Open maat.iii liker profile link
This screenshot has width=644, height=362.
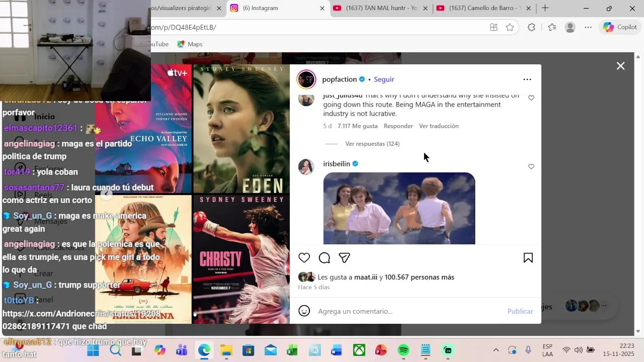tap(366, 277)
